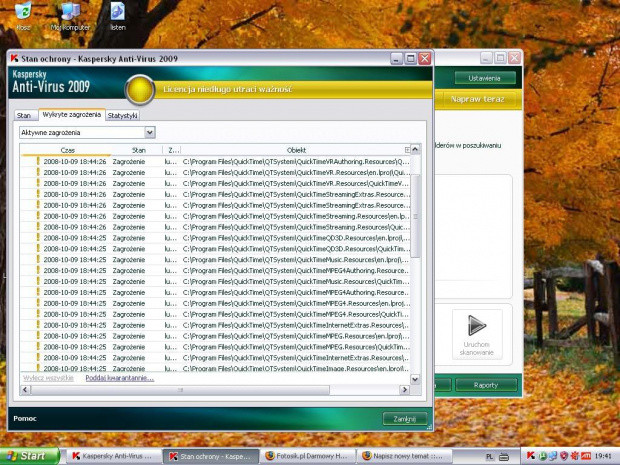Open the red ATI tray icon
The image size is (620, 465).
[586, 456]
